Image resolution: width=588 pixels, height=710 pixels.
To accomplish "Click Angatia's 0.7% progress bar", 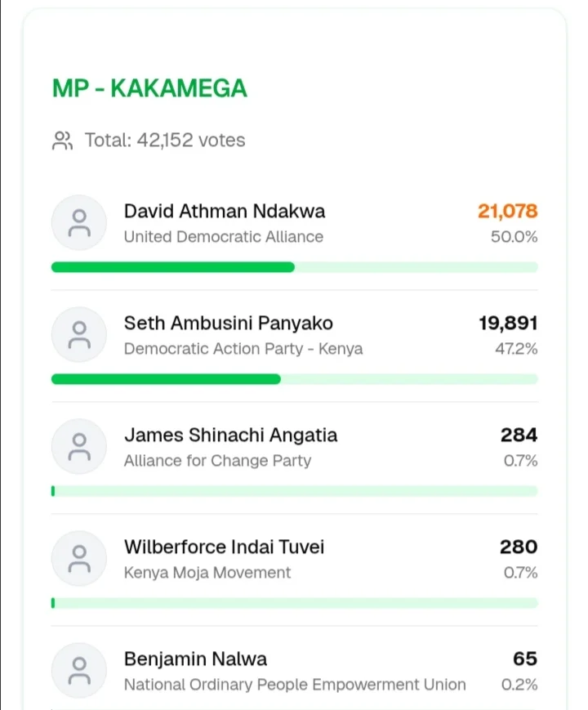I will pos(294,491).
